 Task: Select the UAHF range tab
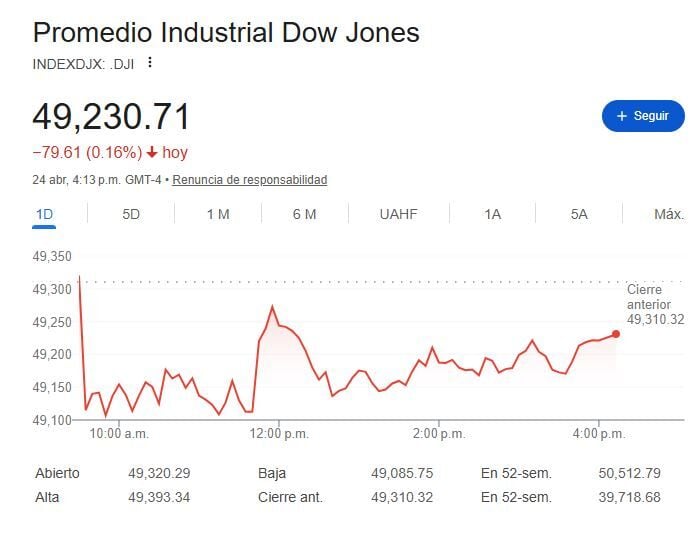398,214
